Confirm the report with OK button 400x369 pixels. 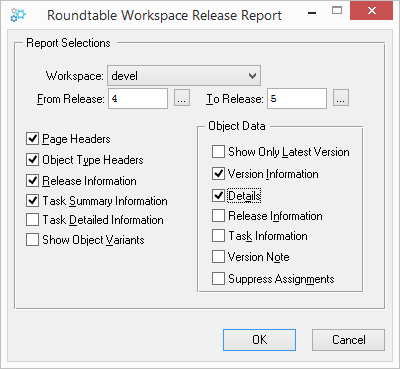pyautogui.click(x=259, y=340)
